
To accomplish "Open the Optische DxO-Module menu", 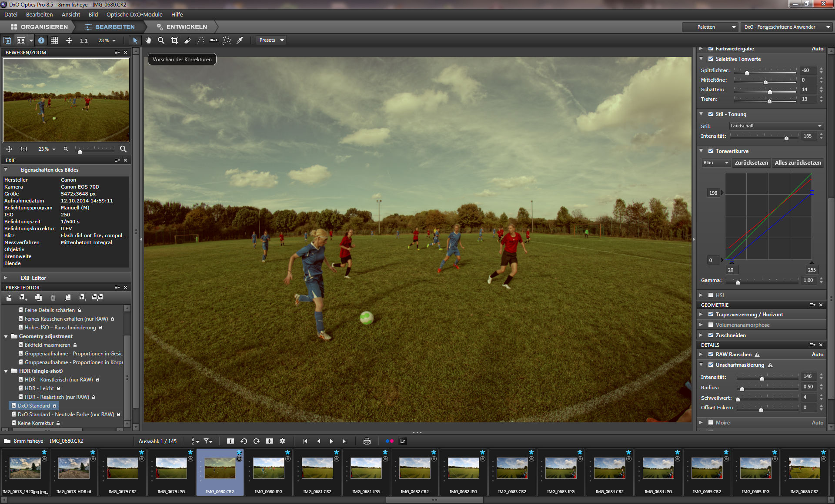I will (134, 14).
